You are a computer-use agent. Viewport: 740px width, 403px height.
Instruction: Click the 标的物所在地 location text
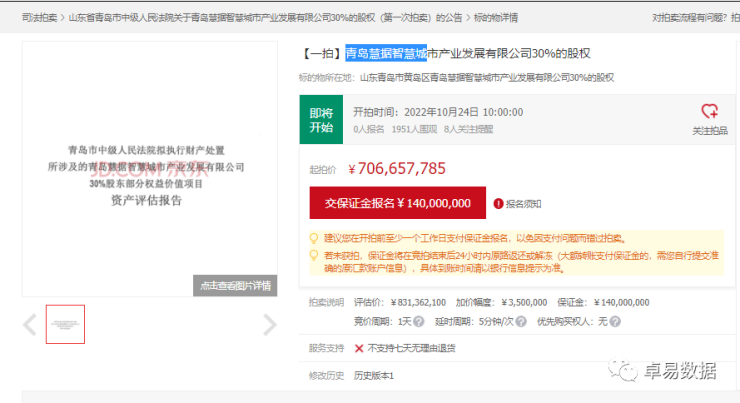tap(456, 78)
